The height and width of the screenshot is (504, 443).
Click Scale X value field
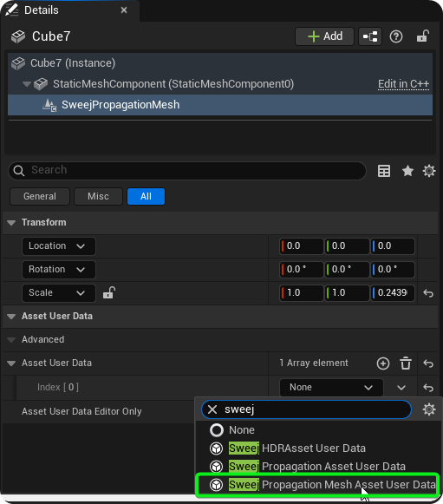pos(302,293)
